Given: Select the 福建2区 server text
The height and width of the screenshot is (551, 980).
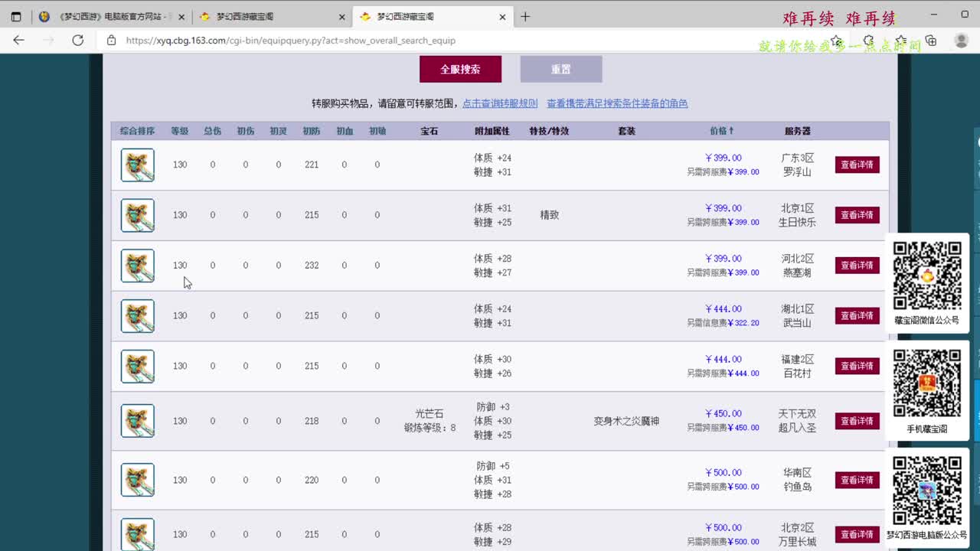Looking at the screenshot, I should 797,359.
